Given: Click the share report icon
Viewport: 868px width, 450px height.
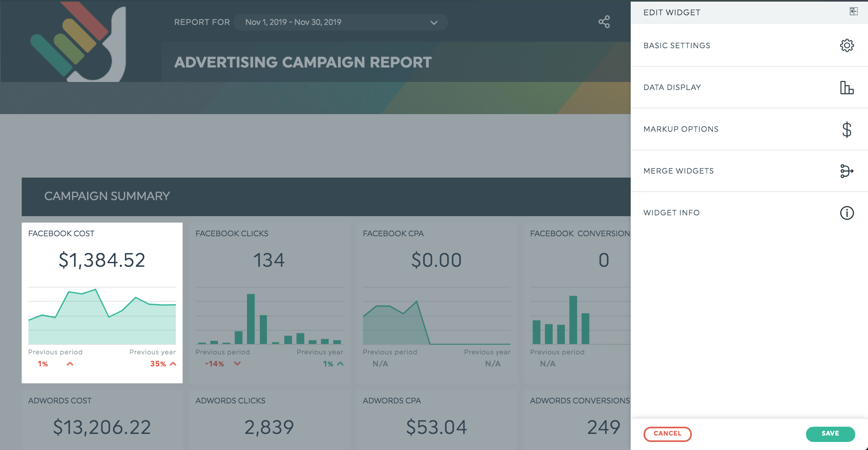Looking at the screenshot, I should pyautogui.click(x=604, y=22).
